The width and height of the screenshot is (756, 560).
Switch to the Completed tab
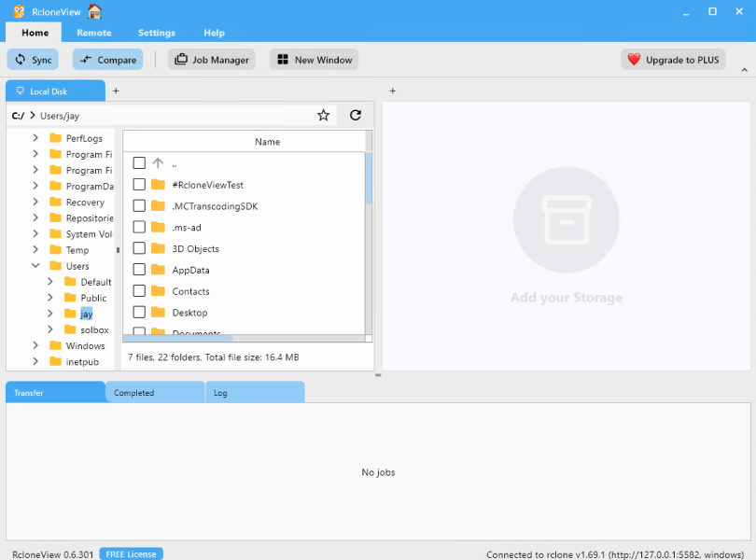pos(154,393)
